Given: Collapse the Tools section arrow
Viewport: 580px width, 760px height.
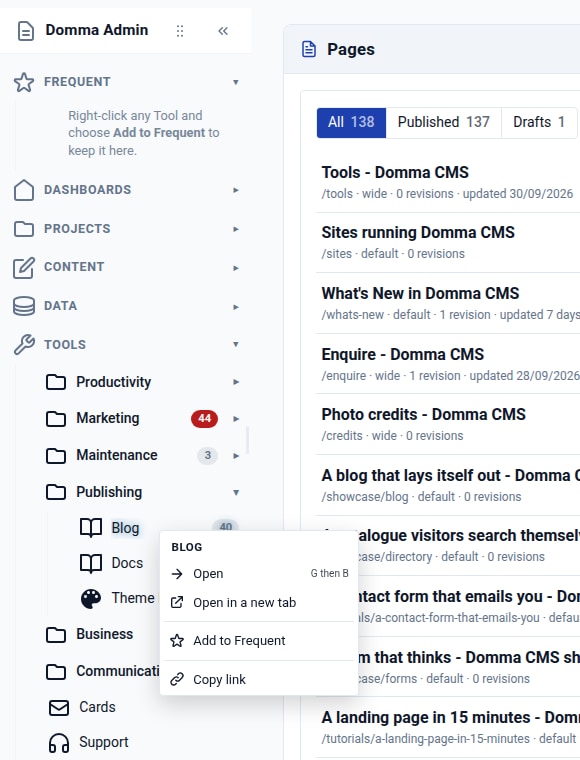Looking at the screenshot, I should (x=235, y=344).
